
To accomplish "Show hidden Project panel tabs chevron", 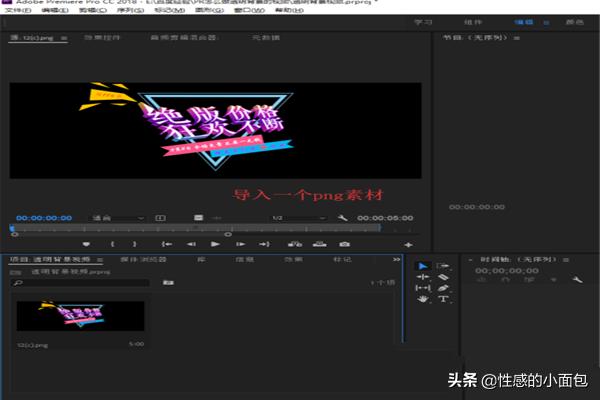I will (x=396, y=260).
